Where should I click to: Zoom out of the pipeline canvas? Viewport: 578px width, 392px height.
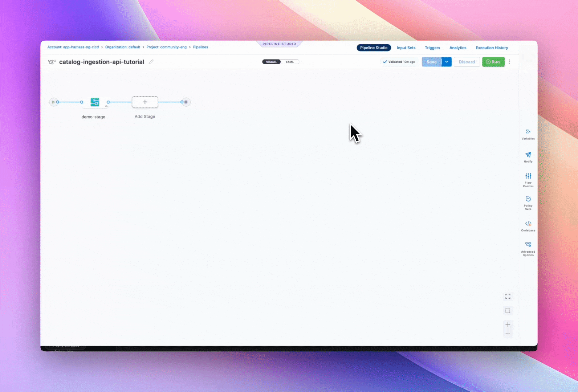pyautogui.click(x=508, y=334)
